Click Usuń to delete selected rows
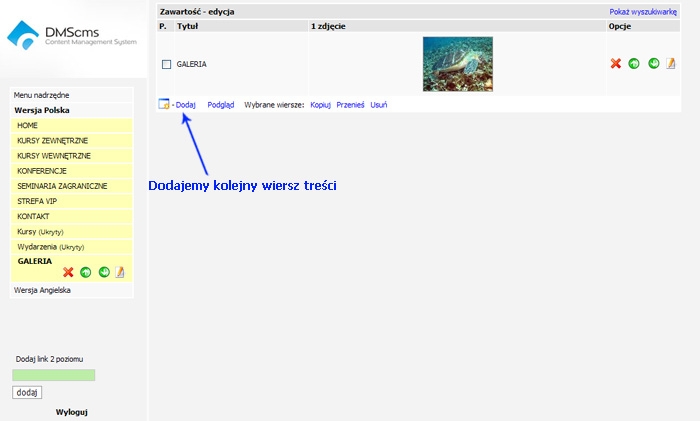700x421 pixels. 379,105
